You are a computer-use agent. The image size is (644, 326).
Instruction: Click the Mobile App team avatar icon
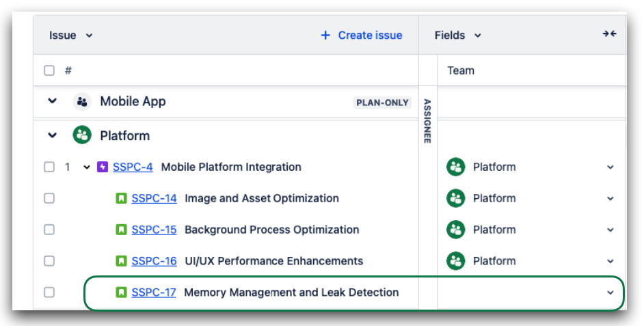[x=82, y=101]
